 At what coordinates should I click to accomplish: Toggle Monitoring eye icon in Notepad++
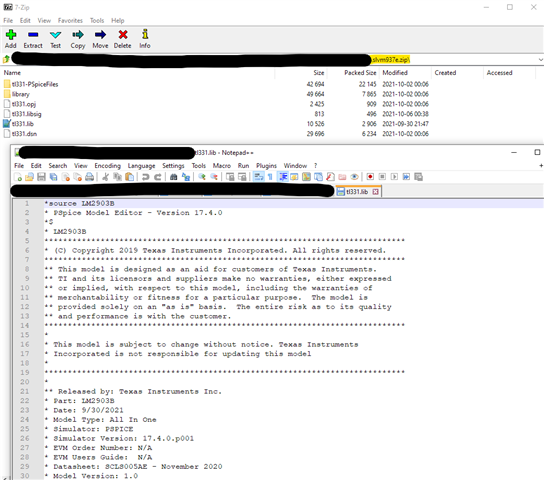point(354,177)
